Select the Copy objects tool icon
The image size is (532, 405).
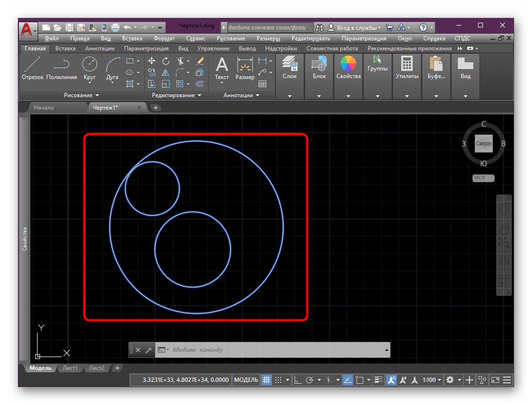point(152,72)
